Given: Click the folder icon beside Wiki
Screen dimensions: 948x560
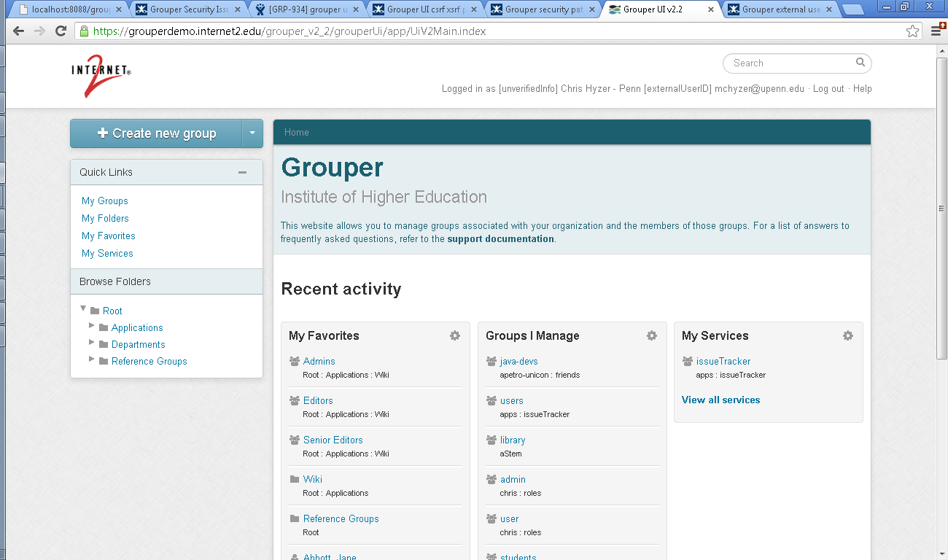Looking at the screenshot, I should pyautogui.click(x=295, y=479).
